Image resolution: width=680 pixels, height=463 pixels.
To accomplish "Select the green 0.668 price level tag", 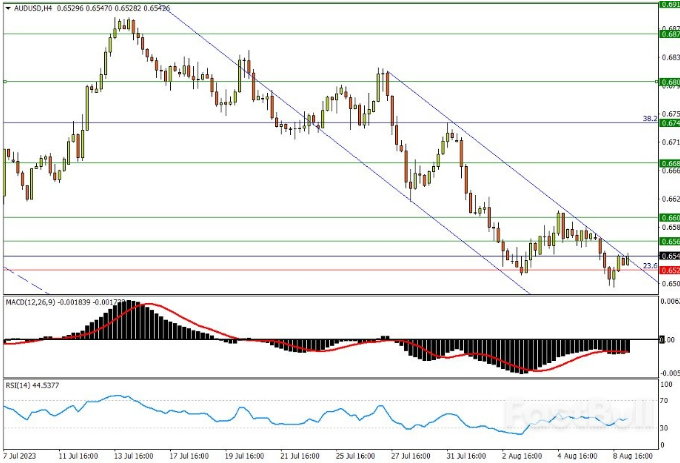I will pyautogui.click(x=668, y=162).
